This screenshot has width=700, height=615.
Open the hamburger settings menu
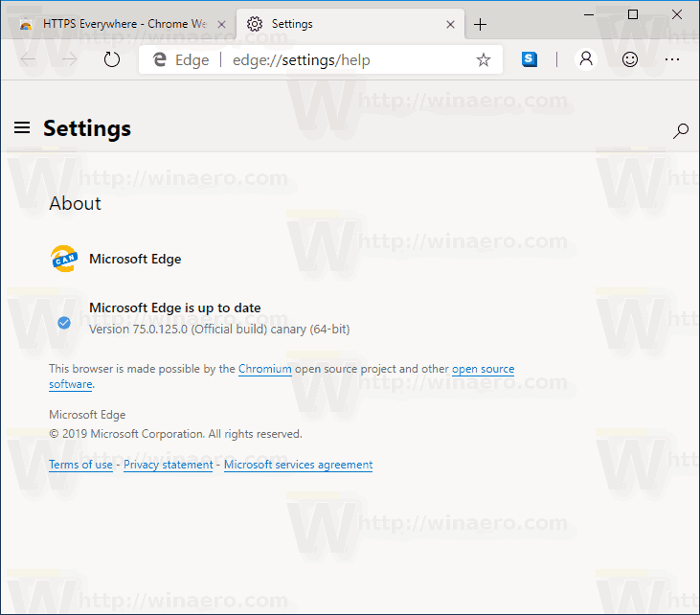[22, 127]
